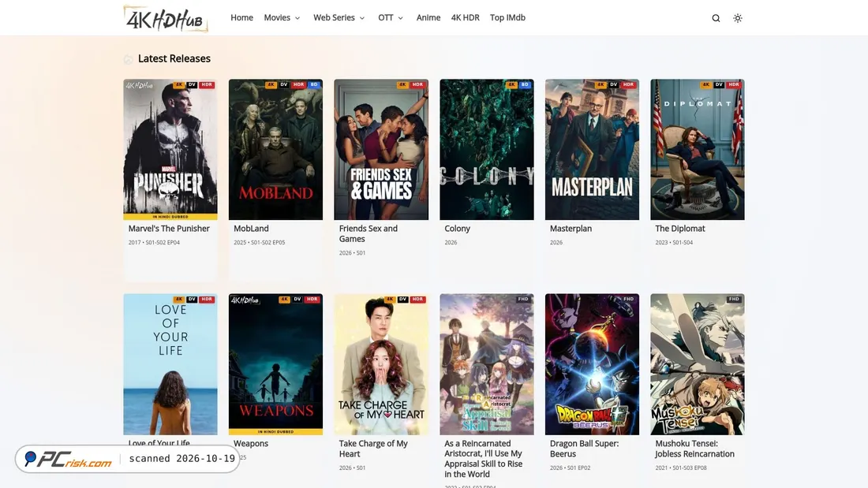Open the MobLand poster

coord(275,149)
